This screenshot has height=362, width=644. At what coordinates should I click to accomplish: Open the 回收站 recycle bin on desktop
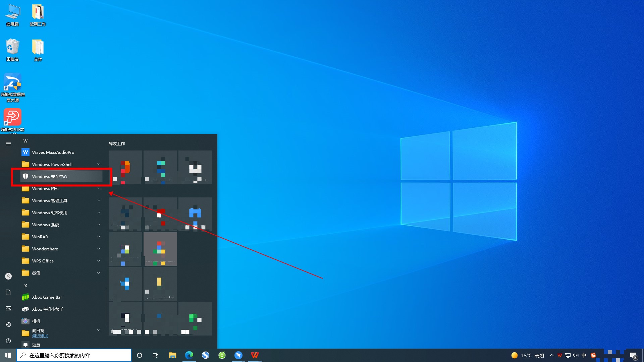pyautogui.click(x=12, y=47)
